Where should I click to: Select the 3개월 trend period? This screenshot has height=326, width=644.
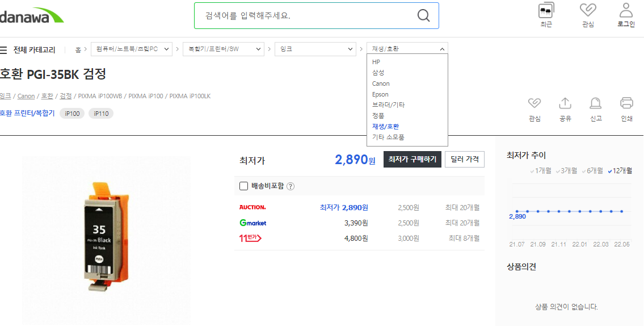point(567,170)
